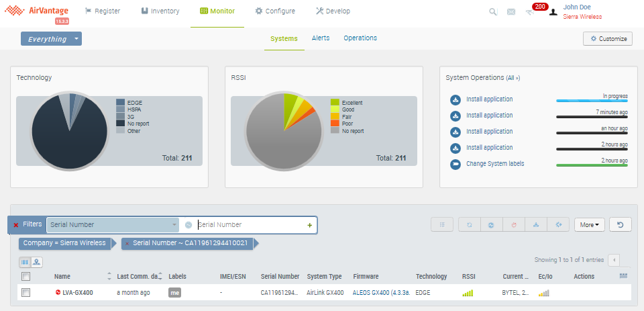Open the column chooser icon in the table header
Image resolution: width=644 pixels, height=311 pixels.
(x=623, y=276)
